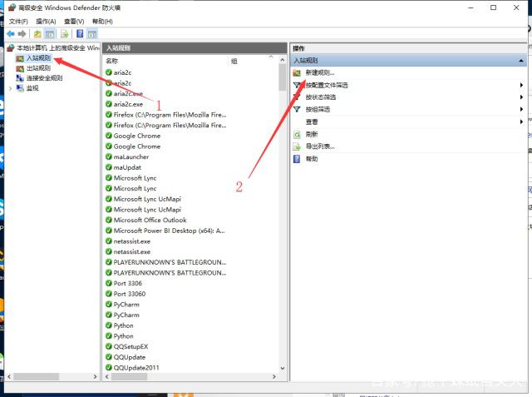Click the blue Help toolbar icon
The image size is (532, 397).
[x=79, y=34]
